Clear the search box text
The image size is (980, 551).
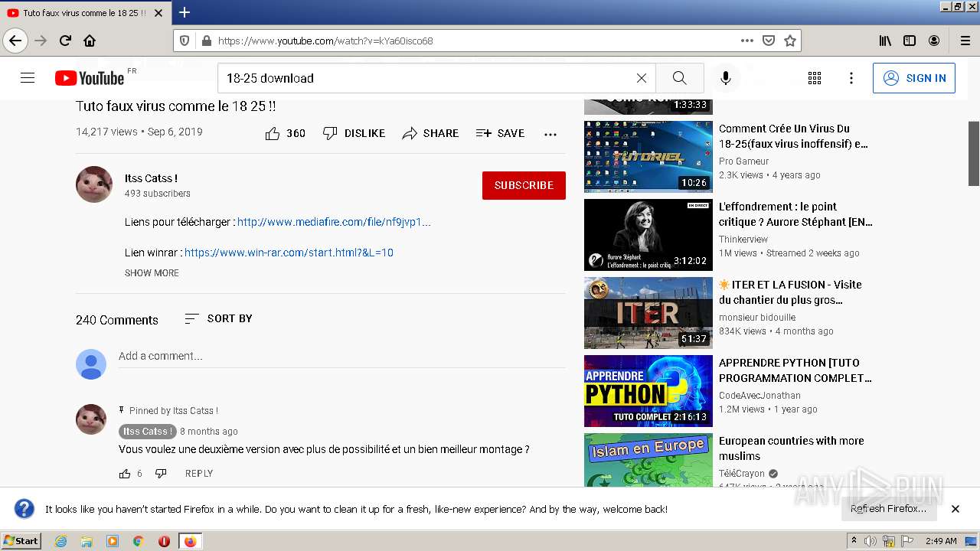click(x=642, y=78)
